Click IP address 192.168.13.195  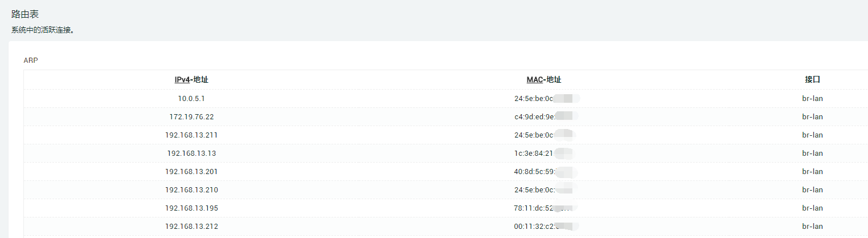click(x=191, y=208)
